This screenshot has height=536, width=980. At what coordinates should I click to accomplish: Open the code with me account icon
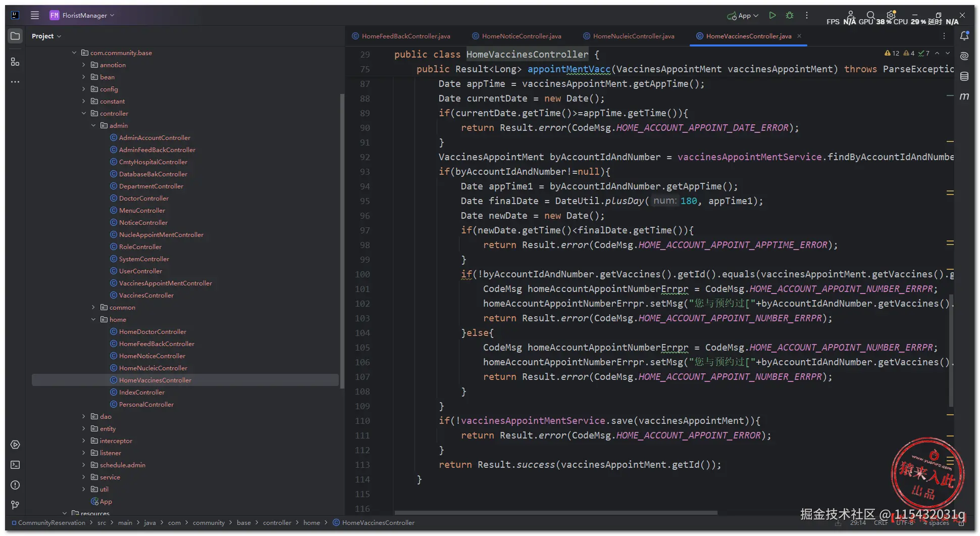850,15
